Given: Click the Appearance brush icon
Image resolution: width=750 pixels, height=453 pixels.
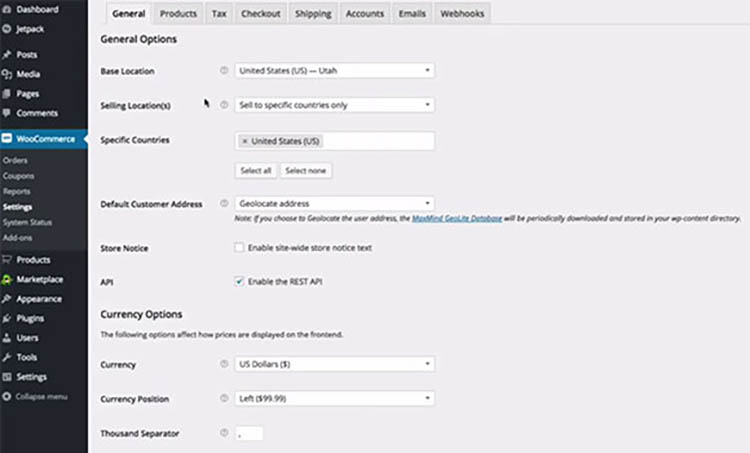Looking at the screenshot, I should tap(7, 299).
